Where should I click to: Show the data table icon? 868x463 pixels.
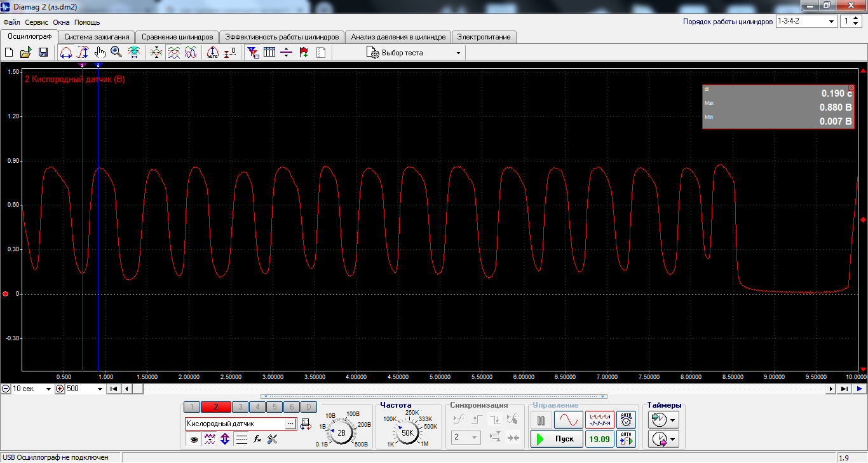269,53
